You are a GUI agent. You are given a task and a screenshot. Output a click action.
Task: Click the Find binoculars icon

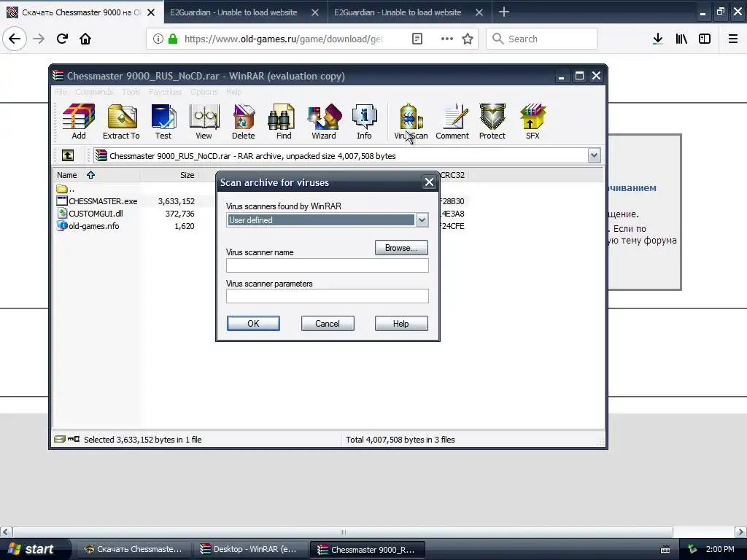284,122
